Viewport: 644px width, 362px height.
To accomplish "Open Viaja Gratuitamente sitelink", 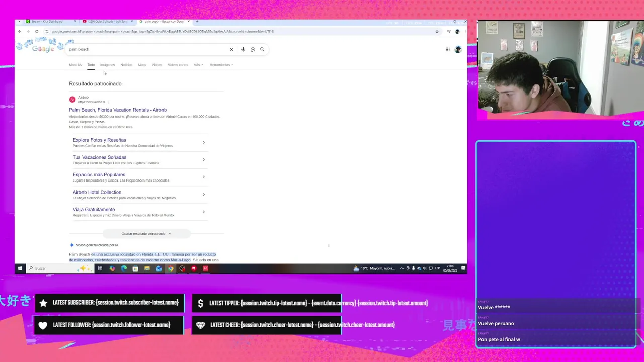I will pos(94,210).
